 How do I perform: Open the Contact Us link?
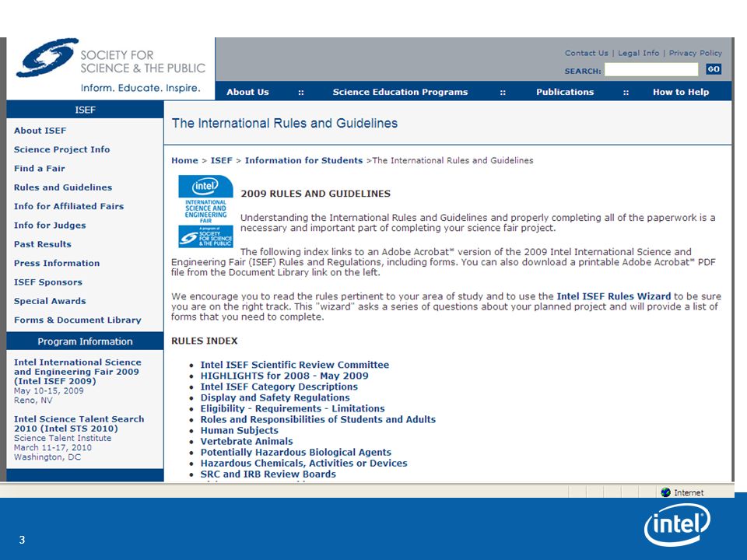pos(587,53)
